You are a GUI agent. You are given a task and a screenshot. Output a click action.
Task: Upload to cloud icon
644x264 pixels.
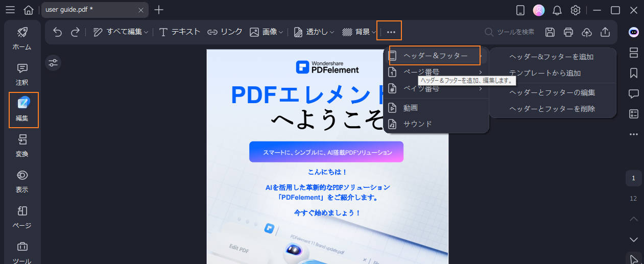(587, 32)
